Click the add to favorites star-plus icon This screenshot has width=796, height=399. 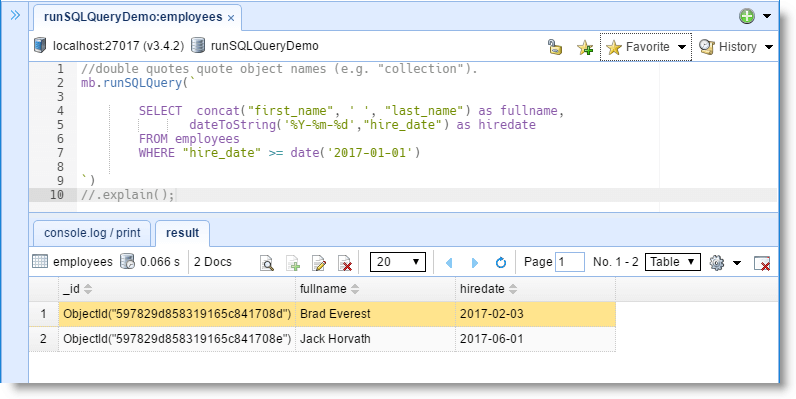click(585, 47)
